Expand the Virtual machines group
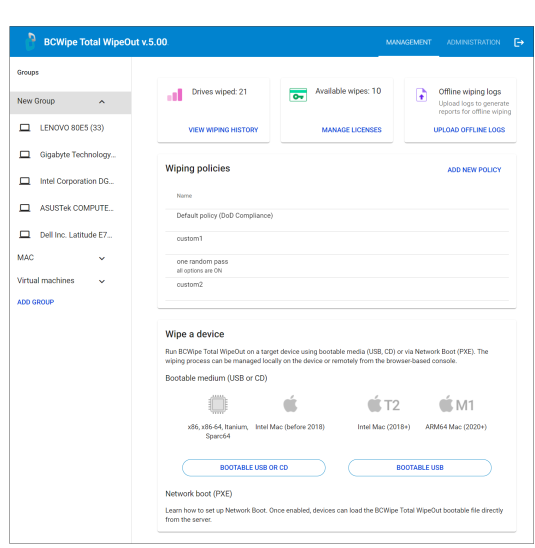This screenshot has width=535, height=548. [x=102, y=281]
